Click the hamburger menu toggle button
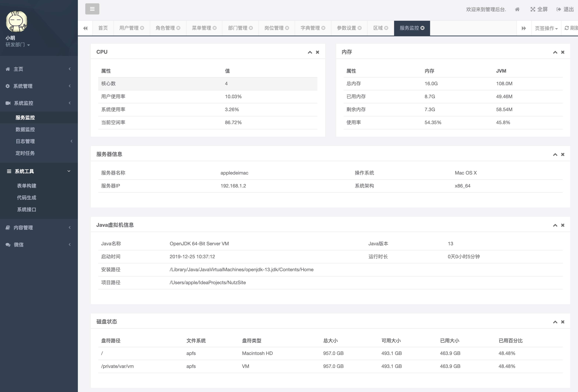 92,9
